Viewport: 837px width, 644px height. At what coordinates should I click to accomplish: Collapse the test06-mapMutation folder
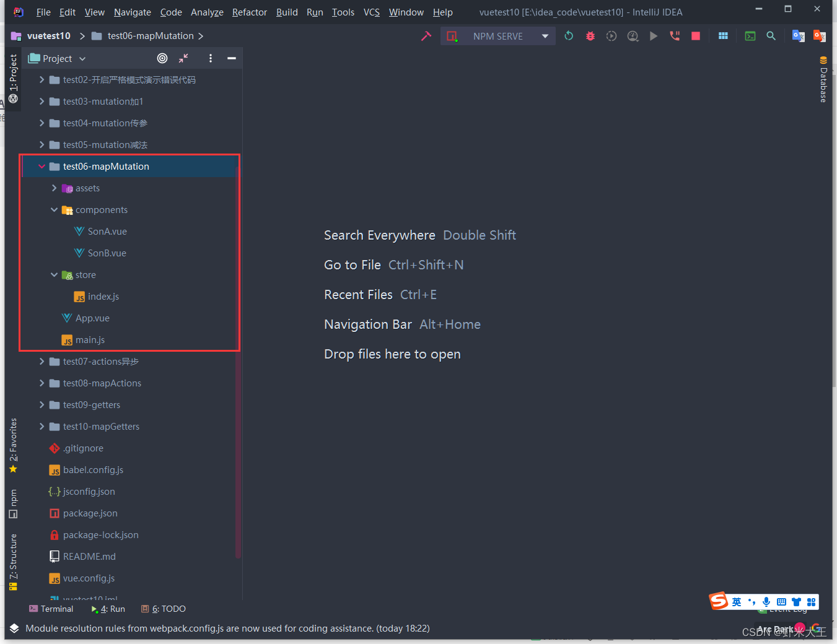click(x=41, y=166)
